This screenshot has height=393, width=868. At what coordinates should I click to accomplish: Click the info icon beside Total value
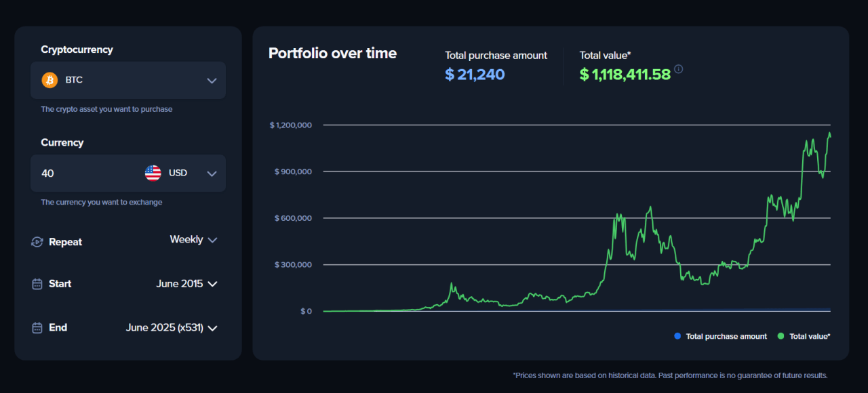(x=678, y=69)
